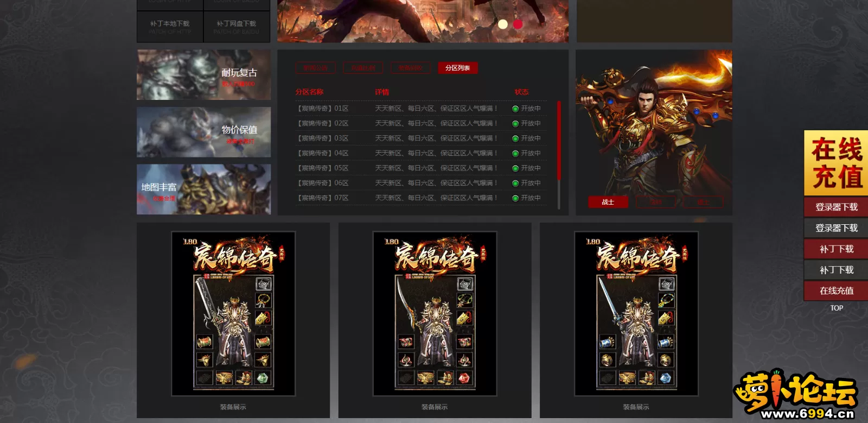
Task: Open server 【宸锦传奇】07区
Action: [x=322, y=198]
